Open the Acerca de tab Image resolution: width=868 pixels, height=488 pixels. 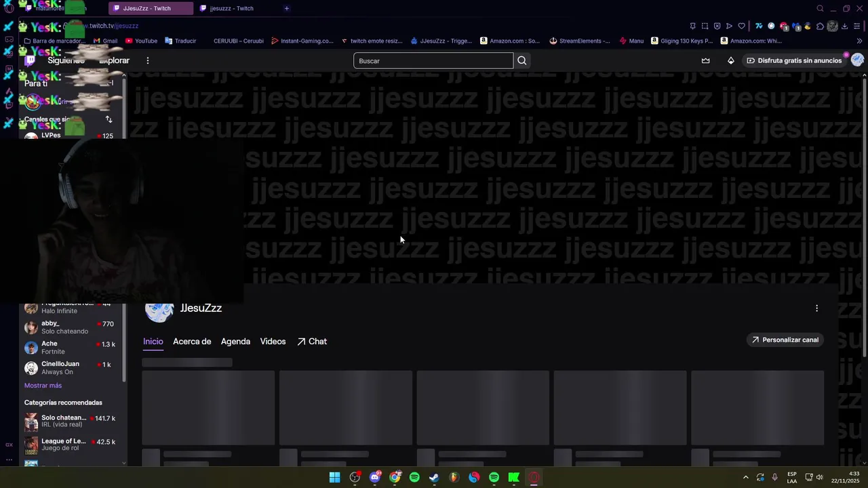point(192,341)
